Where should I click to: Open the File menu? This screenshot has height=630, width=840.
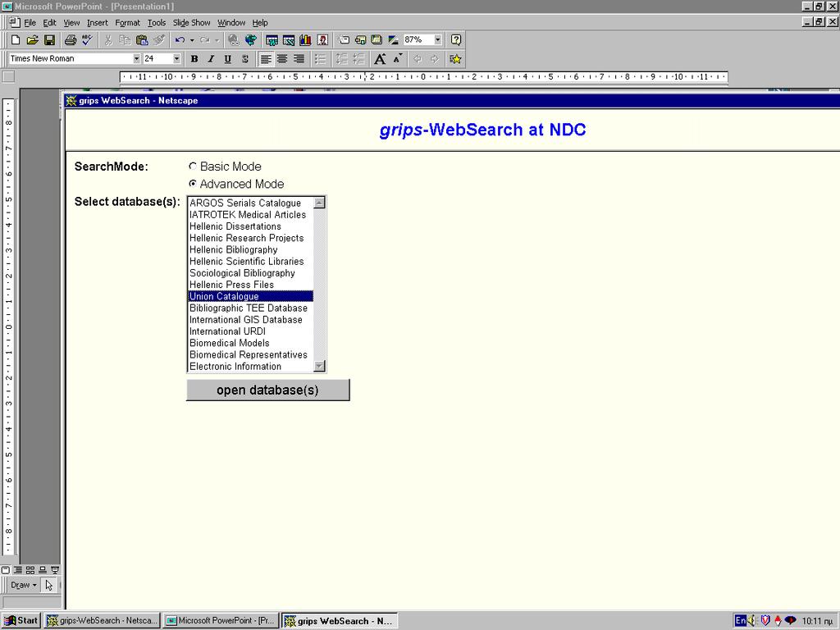[x=30, y=22]
